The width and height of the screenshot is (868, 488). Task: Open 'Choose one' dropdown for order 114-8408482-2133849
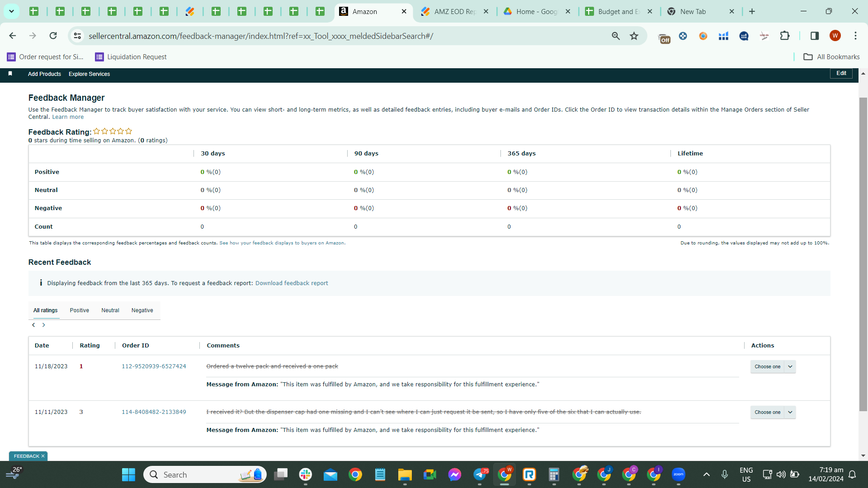pos(773,412)
